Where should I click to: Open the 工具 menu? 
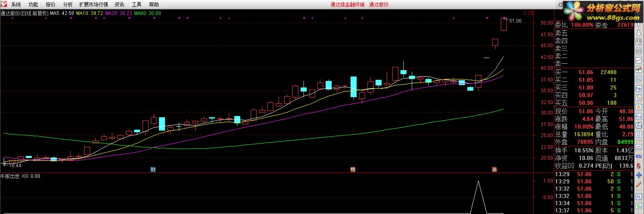(x=136, y=4)
